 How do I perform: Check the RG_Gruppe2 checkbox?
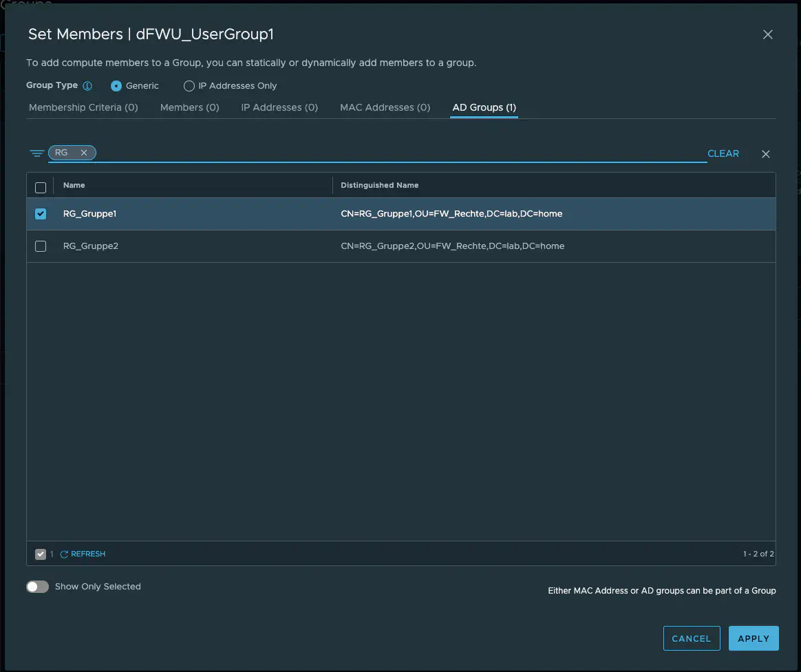[41, 246]
